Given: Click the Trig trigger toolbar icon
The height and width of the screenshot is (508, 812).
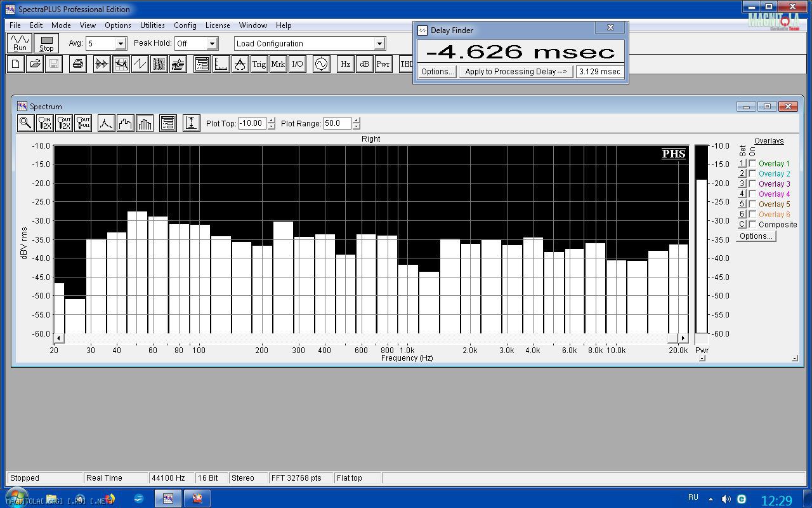Looking at the screenshot, I should (x=259, y=64).
